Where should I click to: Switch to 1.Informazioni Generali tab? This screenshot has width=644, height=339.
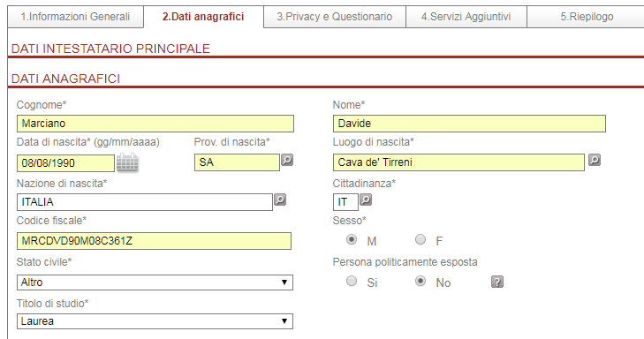[x=76, y=17]
